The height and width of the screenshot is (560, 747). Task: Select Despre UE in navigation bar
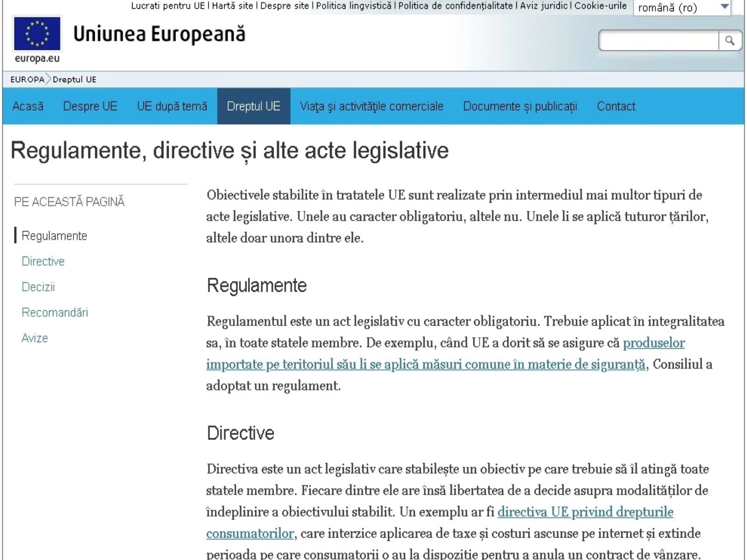point(90,106)
